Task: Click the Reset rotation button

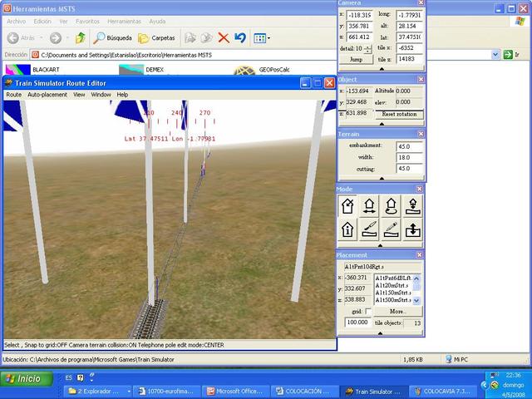Action: pos(398,113)
